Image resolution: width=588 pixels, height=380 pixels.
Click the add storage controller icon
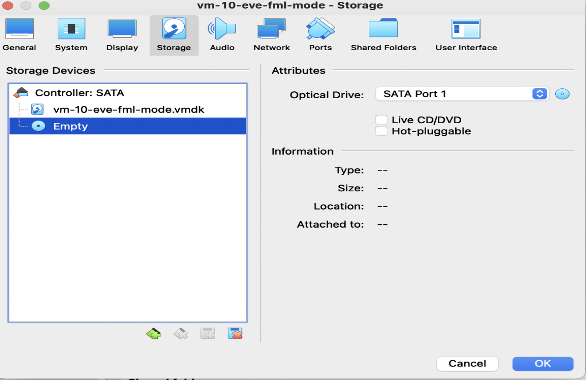pyautogui.click(x=153, y=333)
